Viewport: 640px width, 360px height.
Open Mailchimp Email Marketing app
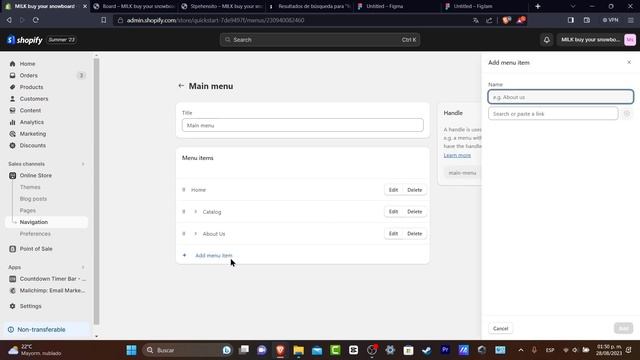[52, 291]
